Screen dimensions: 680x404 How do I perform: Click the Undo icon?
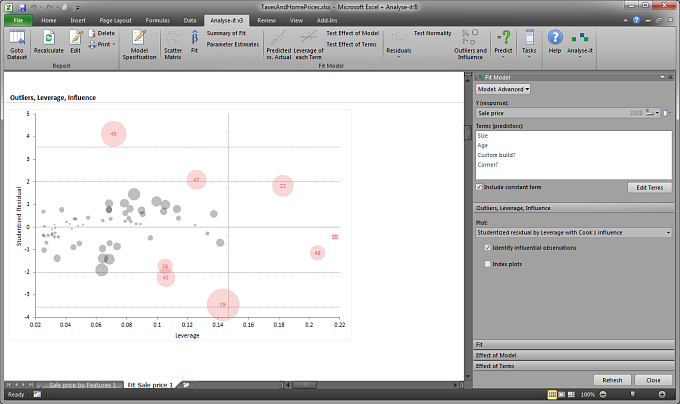click(x=34, y=7)
